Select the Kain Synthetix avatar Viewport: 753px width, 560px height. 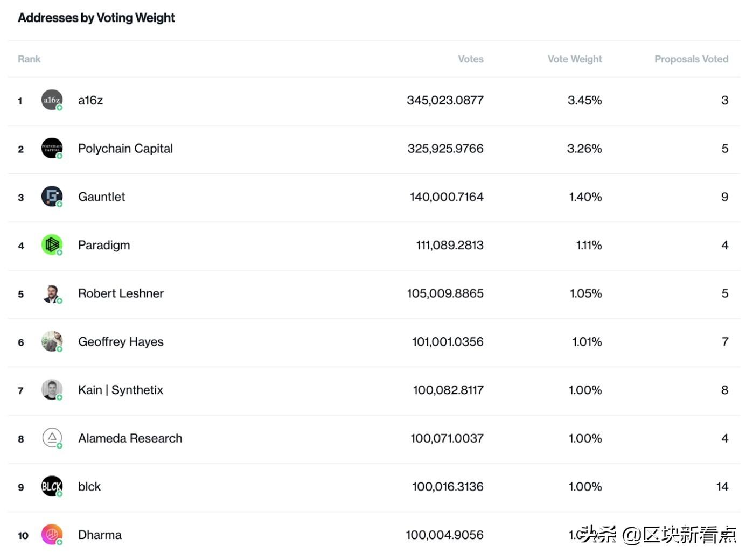52,390
